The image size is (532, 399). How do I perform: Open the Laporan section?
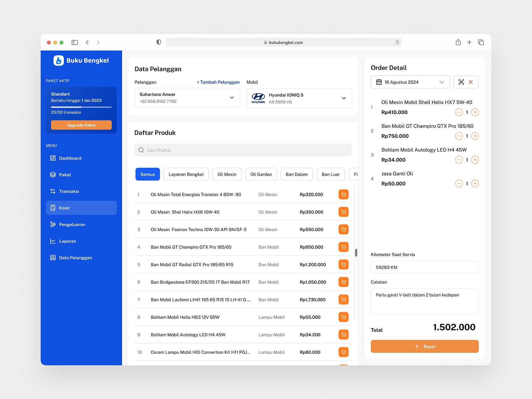click(67, 241)
